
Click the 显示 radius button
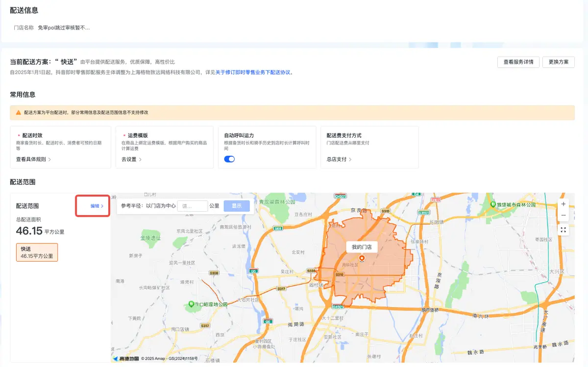coord(237,206)
